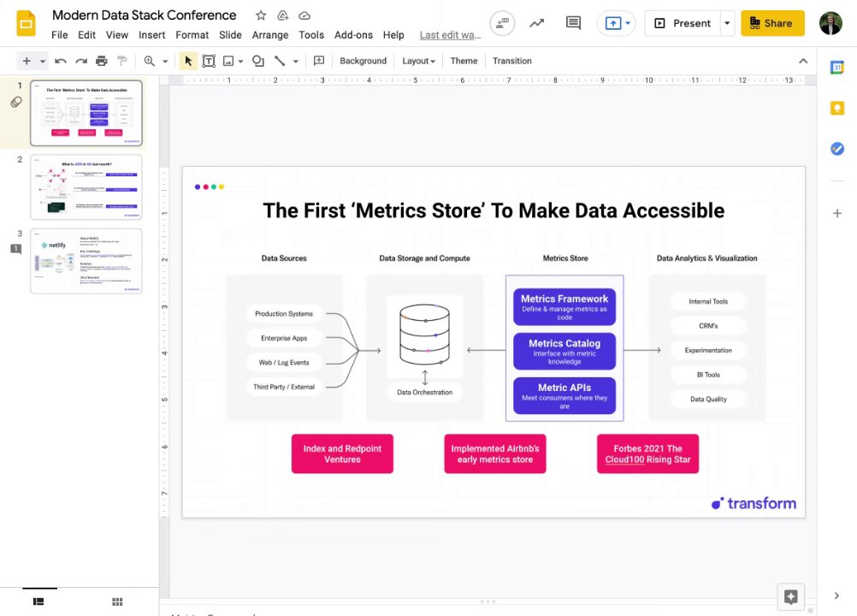Click the move to Drive folder icon

point(282,15)
